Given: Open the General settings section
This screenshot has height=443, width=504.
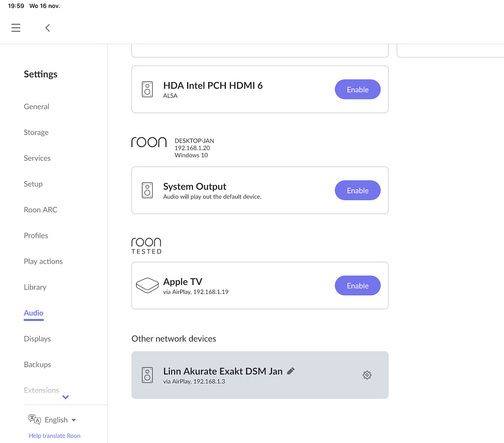Looking at the screenshot, I should click(36, 106).
